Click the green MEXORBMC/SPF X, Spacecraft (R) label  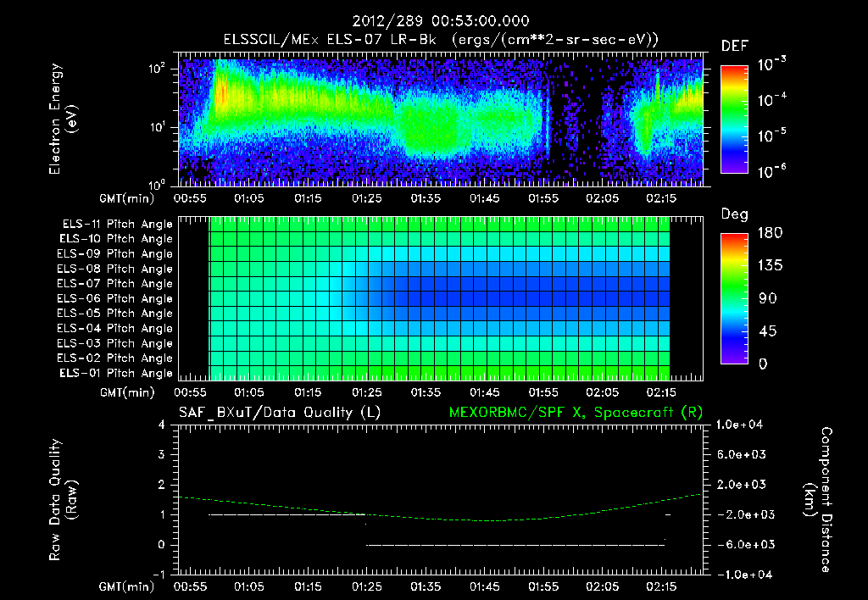click(576, 413)
